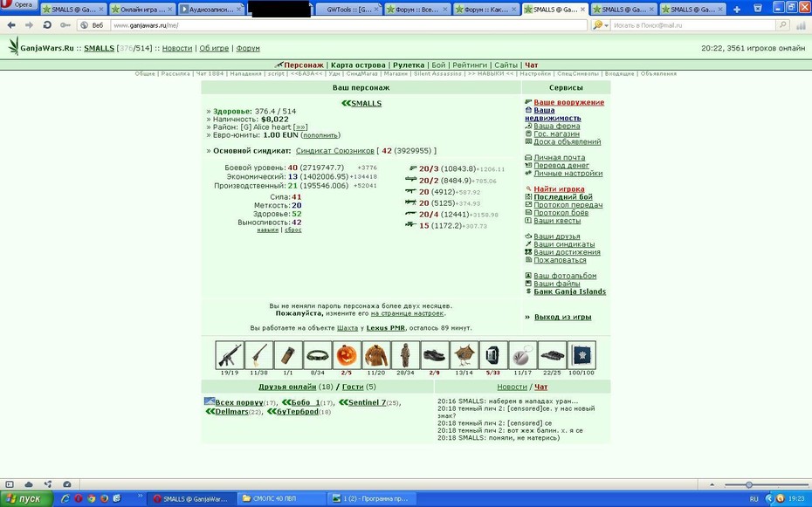Open the Бой menu item

click(x=438, y=65)
